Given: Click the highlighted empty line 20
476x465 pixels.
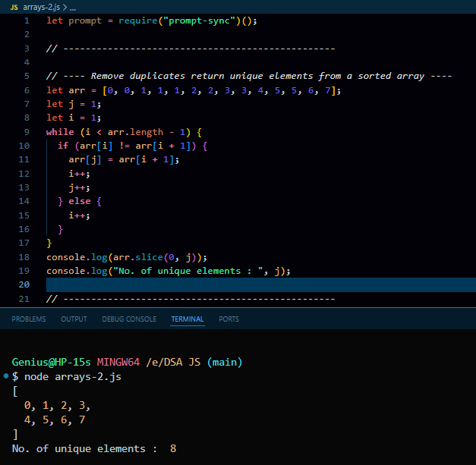Looking at the screenshot, I should click(260, 284).
